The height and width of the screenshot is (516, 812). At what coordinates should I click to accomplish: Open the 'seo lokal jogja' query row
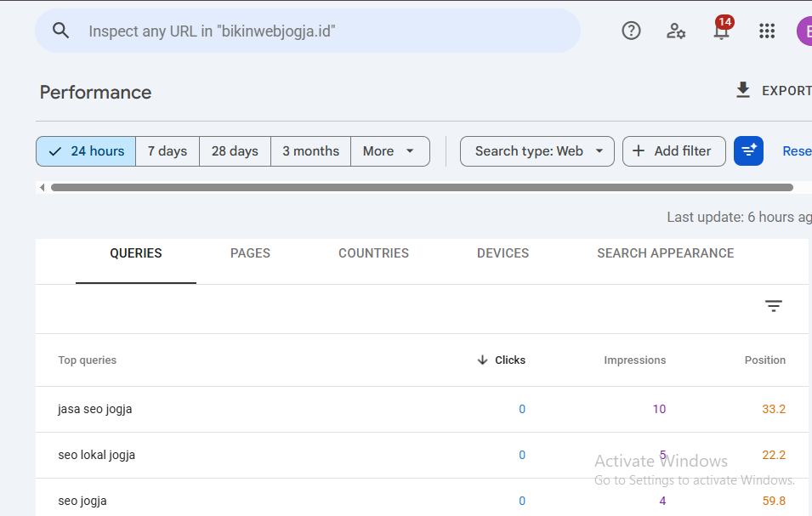pyautogui.click(x=422, y=455)
